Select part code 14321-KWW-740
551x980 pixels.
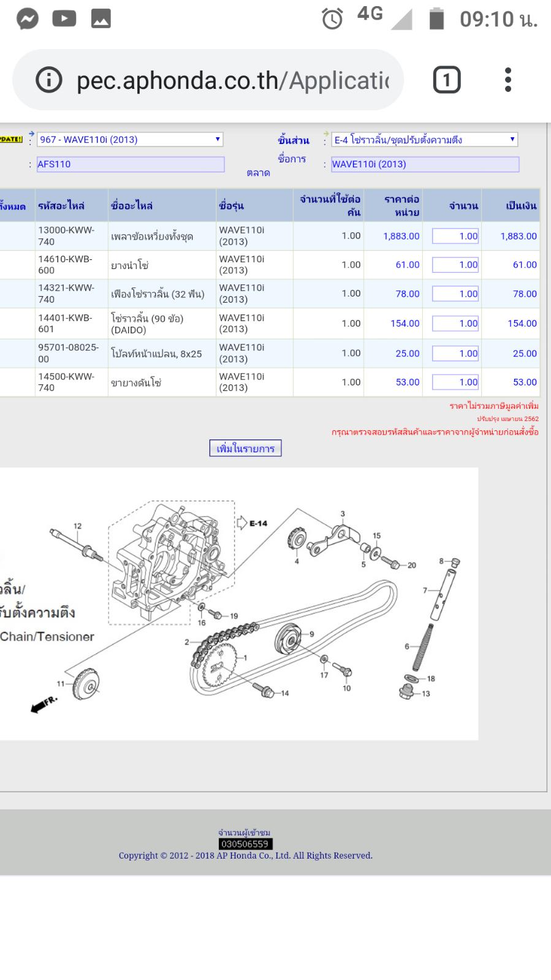(66, 294)
